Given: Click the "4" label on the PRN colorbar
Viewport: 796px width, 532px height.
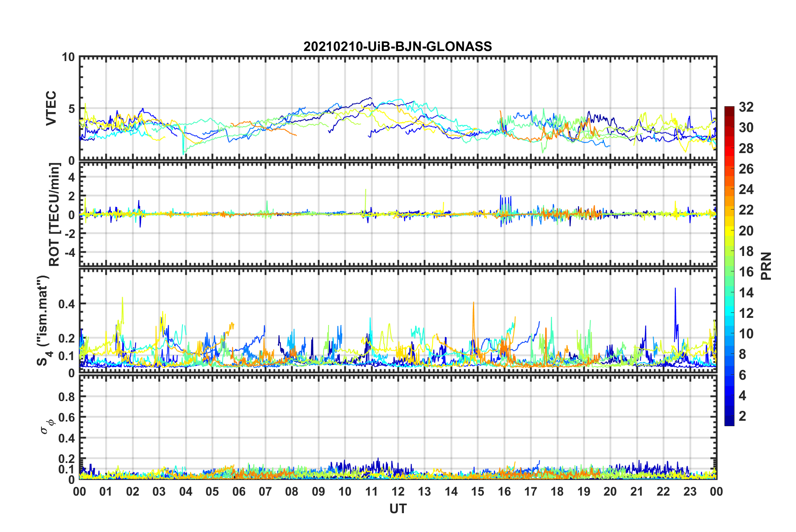Looking at the screenshot, I should click(742, 396).
